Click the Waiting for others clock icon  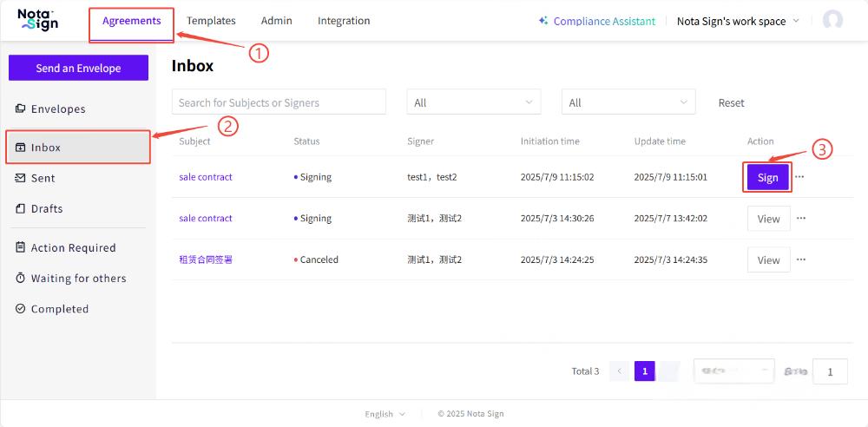[21, 278]
